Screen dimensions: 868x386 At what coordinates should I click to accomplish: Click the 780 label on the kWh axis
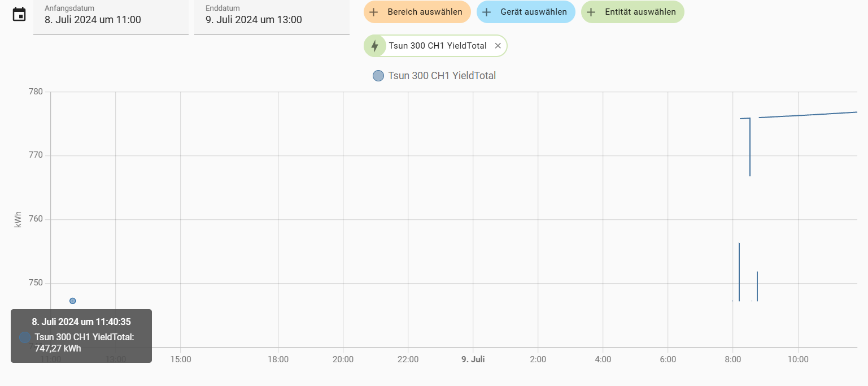tap(36, 92)
